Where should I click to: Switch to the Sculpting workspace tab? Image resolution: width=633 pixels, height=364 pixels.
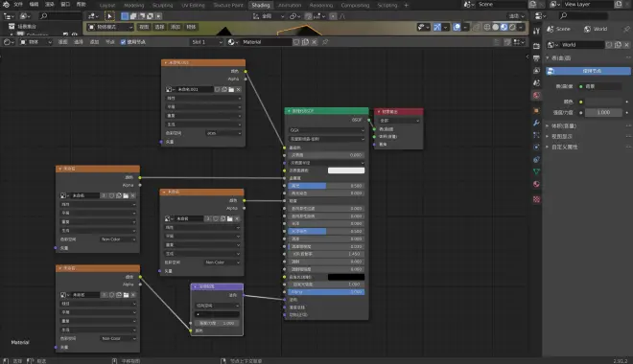(x=162, y=5)
